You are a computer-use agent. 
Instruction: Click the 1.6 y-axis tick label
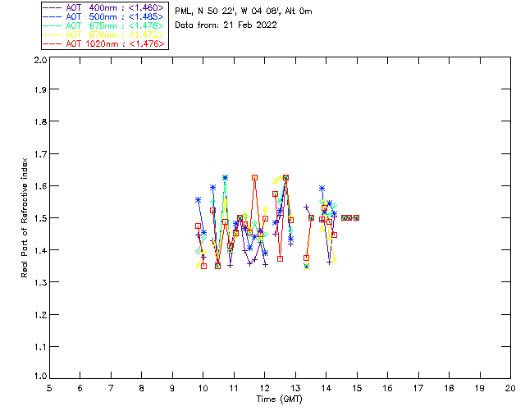click(40, 186)
